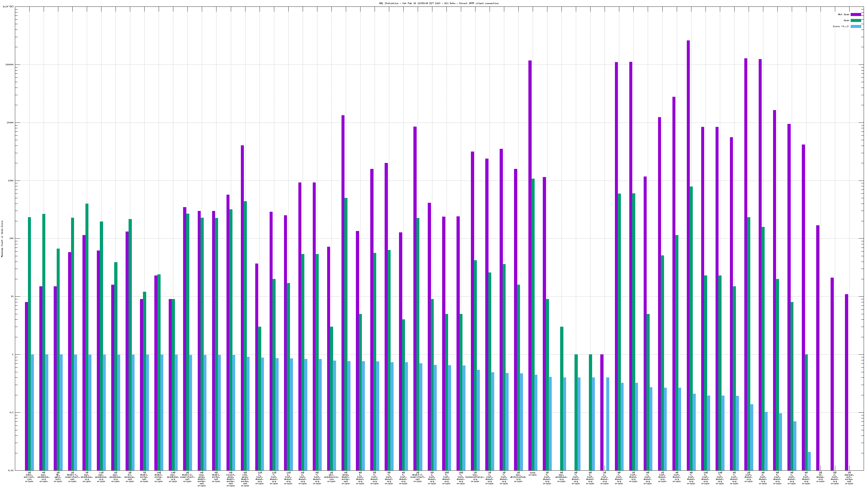Screen dimensions: 868x488
Task: Click the dnsbl-1.uceprotect.net origin axis label
Action: click(x=72, y=477)
